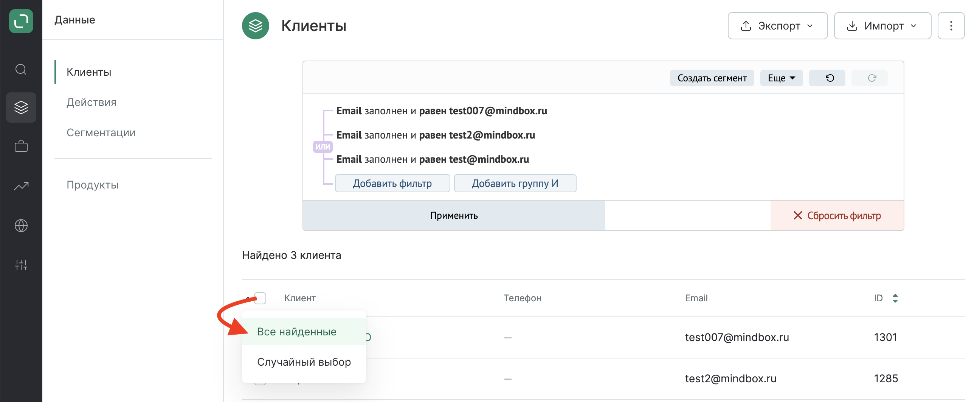Click Сбросить фильтр to reset
Viewport: 980px width, 402px height.
click(837, 216)
